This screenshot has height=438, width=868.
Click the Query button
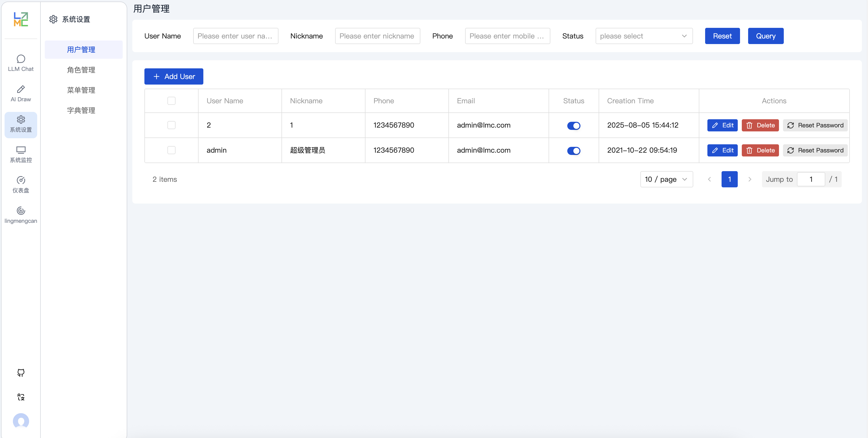tap(766, 36)
